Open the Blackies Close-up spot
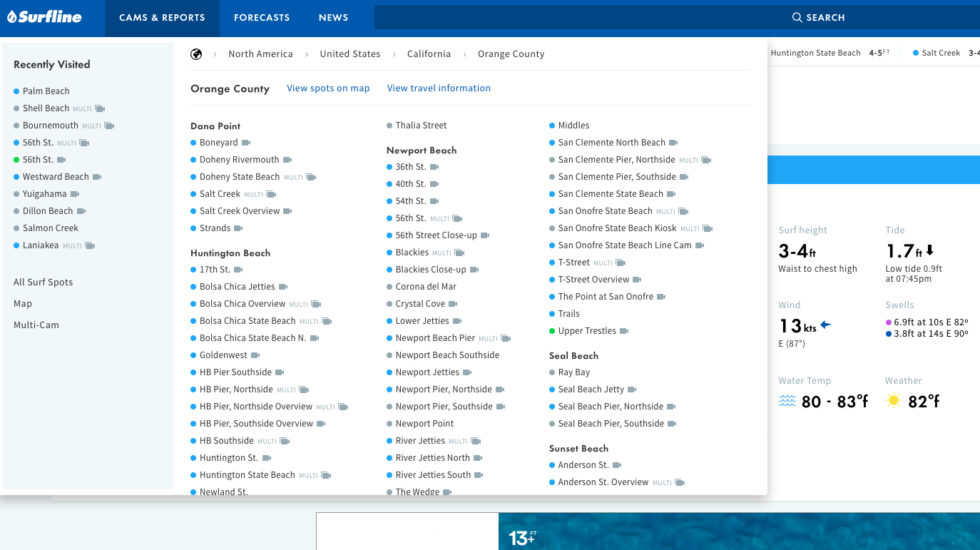This screenshot has width=980, height=550. (431, 270)
